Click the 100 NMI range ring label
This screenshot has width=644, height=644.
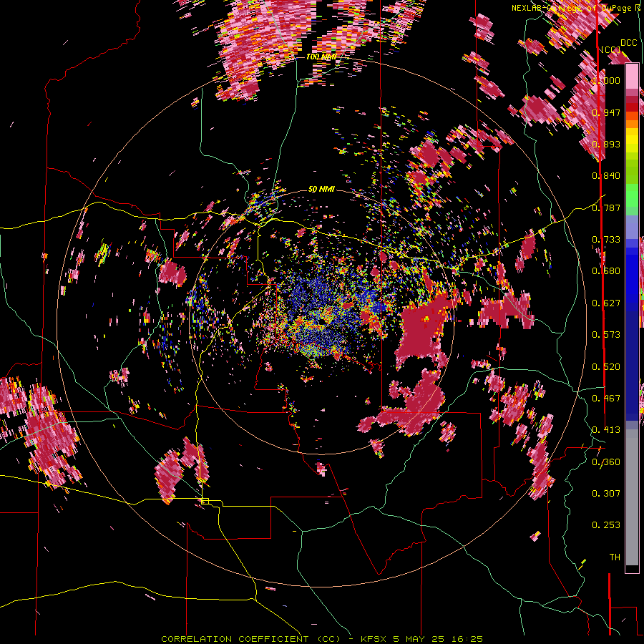point(321,57)
